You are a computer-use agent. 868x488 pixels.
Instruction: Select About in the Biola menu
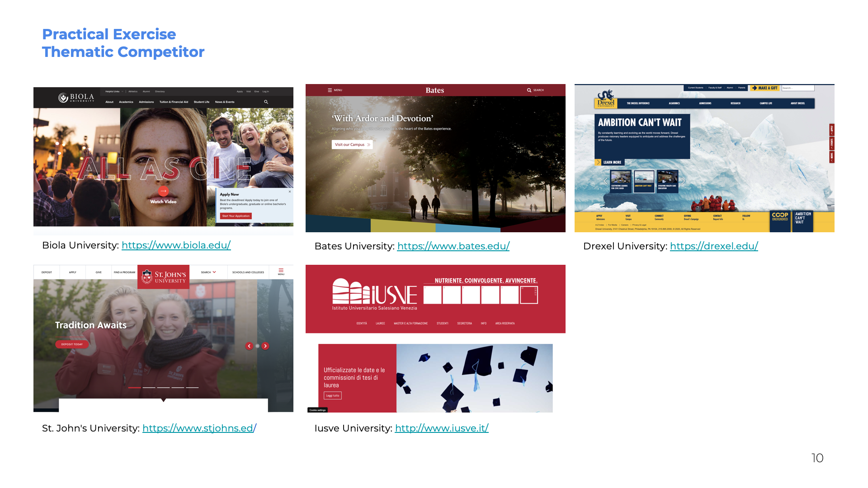[x=109, y=102]
